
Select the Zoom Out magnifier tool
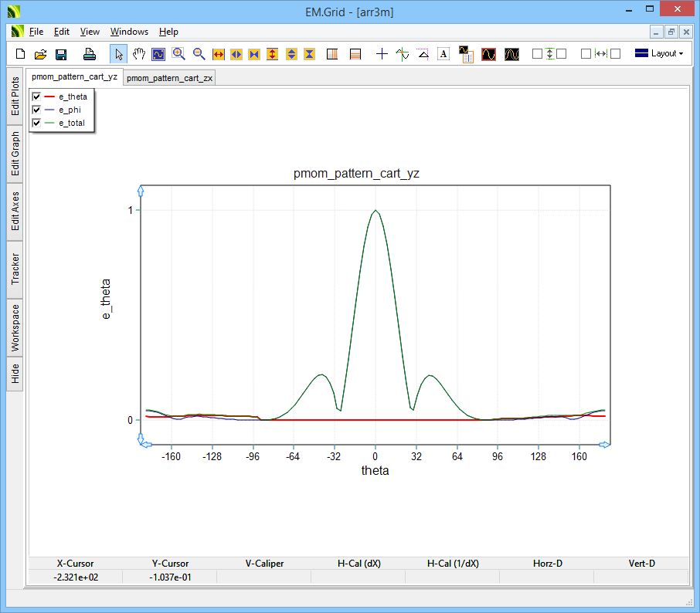199,54
